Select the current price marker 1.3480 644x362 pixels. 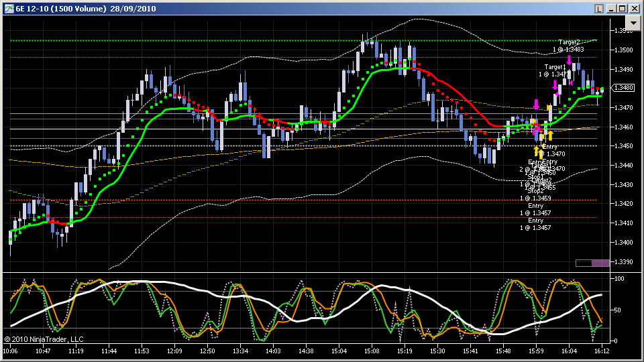click(x=623, y=87)
